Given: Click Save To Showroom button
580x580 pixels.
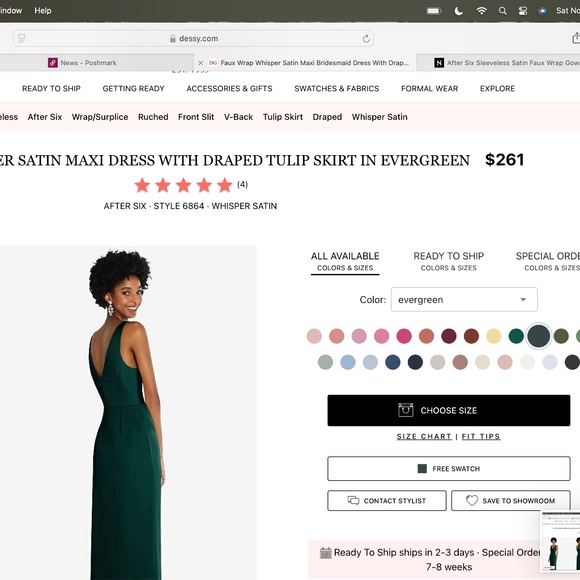Looking at the screenshot, I should [x=511, y=501].
